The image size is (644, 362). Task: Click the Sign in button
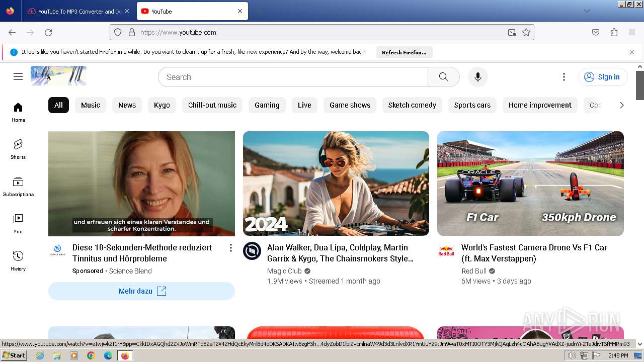[x=603, y=77]
